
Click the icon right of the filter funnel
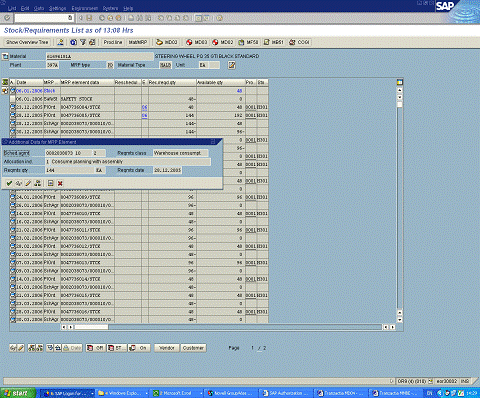coord(92,42)
